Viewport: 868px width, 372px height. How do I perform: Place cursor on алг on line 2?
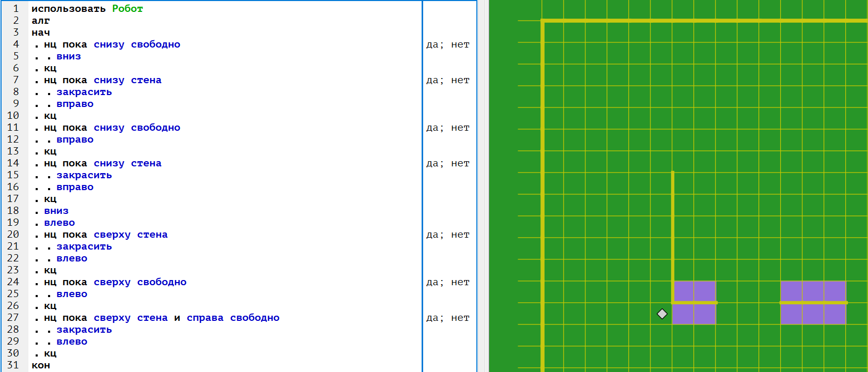[41, 21]
